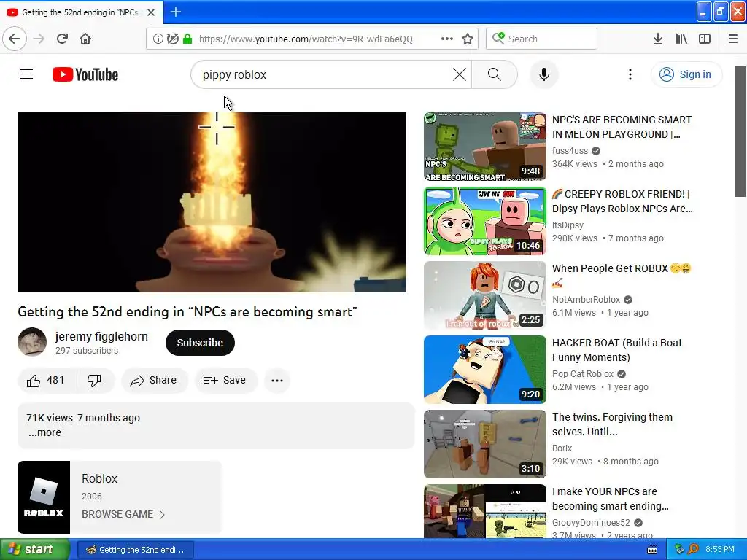Click the tracking protection shield icon

click(172, 39)
